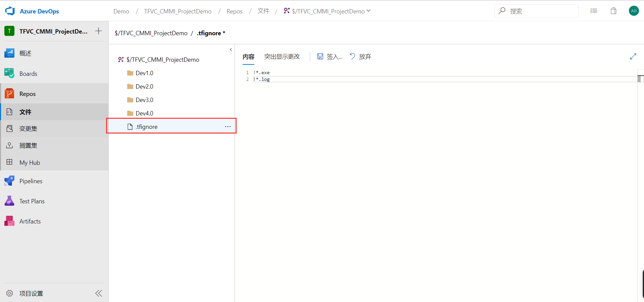Click the 签入... check-in button

pos(330,56)
